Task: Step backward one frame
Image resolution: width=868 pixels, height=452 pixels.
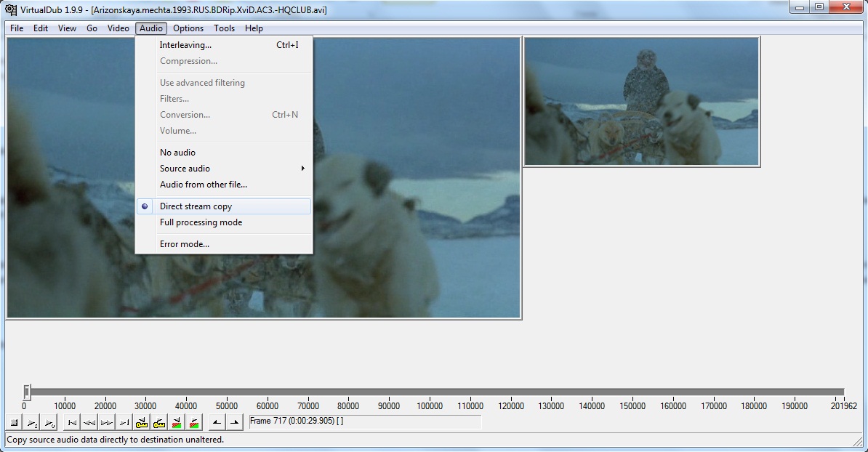Action: pyautogui.click(x=89, y=423)
